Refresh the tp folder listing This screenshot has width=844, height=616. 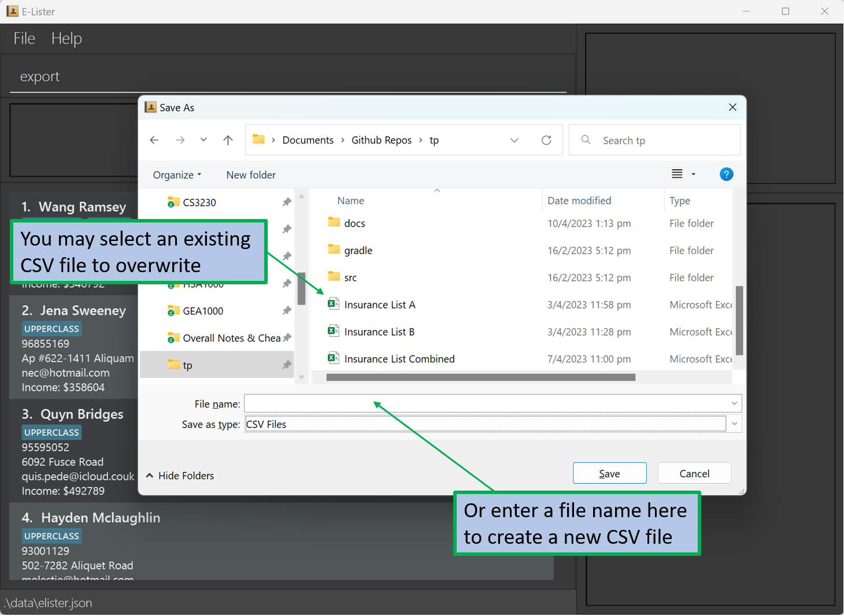[x=546, y=140]
